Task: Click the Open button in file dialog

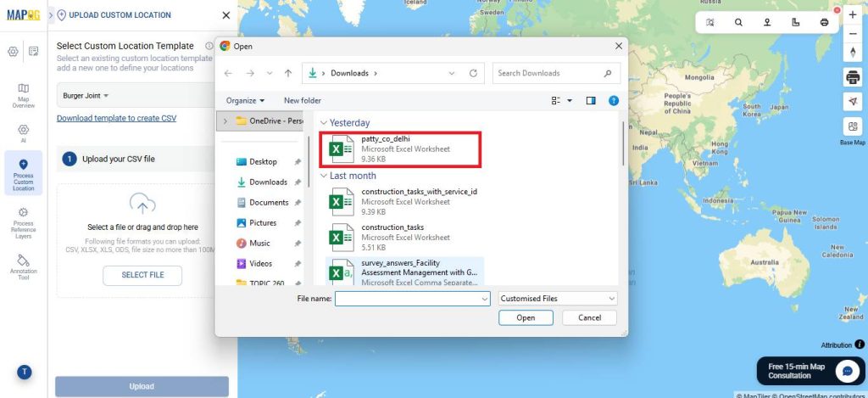Action: coord(526,317)
